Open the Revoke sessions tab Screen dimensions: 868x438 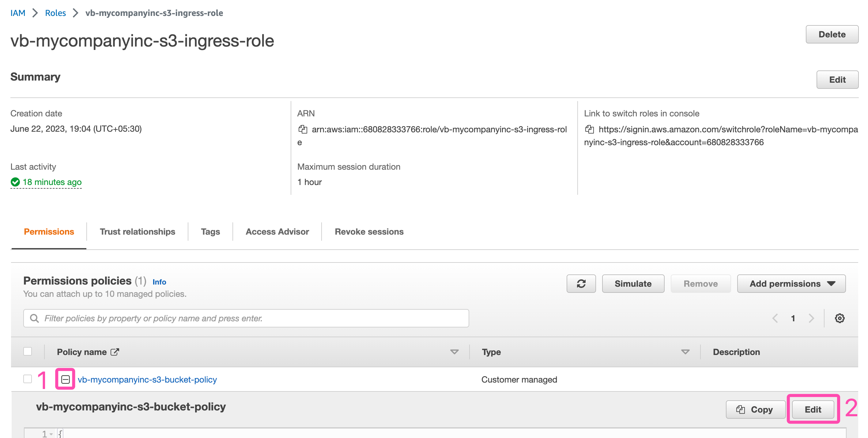coord(369,232)
